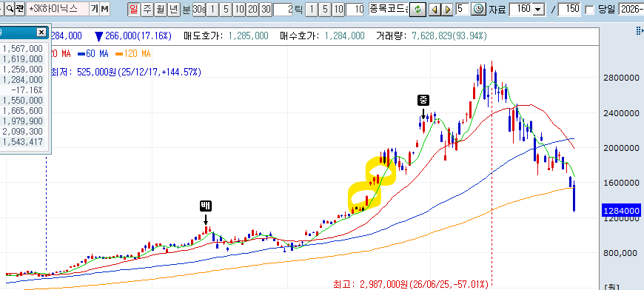
Task: Switch to the 주 weekly chart period
Action: [147, 9]
